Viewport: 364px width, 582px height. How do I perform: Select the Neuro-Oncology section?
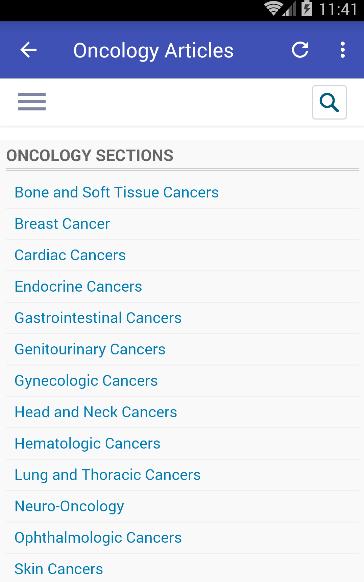[x=69, y=506]
